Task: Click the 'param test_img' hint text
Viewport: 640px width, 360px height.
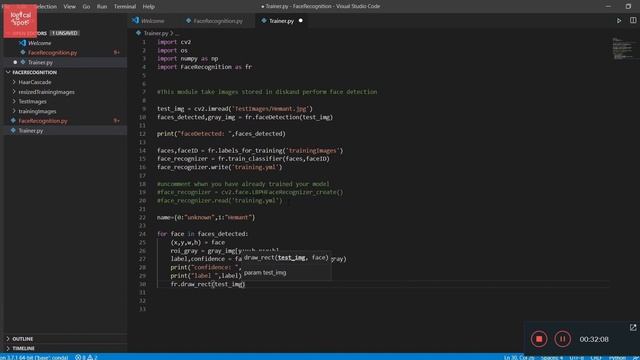Action: click(x=265, y=273)
